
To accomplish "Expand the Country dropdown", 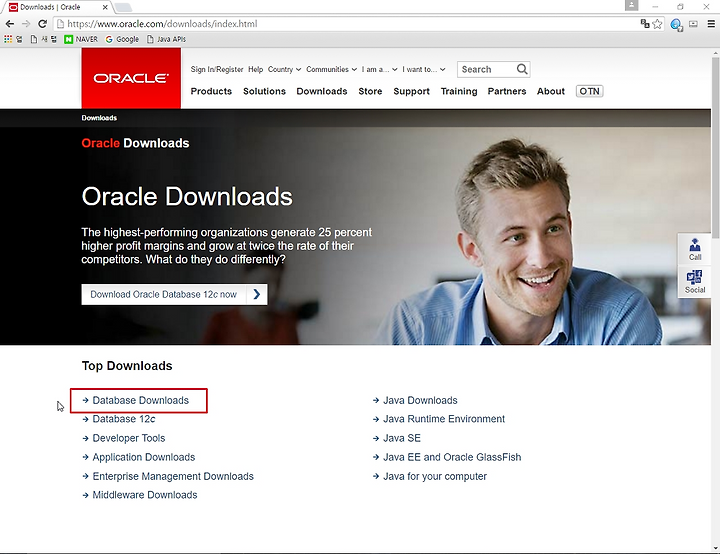I will tap(285, 69).
